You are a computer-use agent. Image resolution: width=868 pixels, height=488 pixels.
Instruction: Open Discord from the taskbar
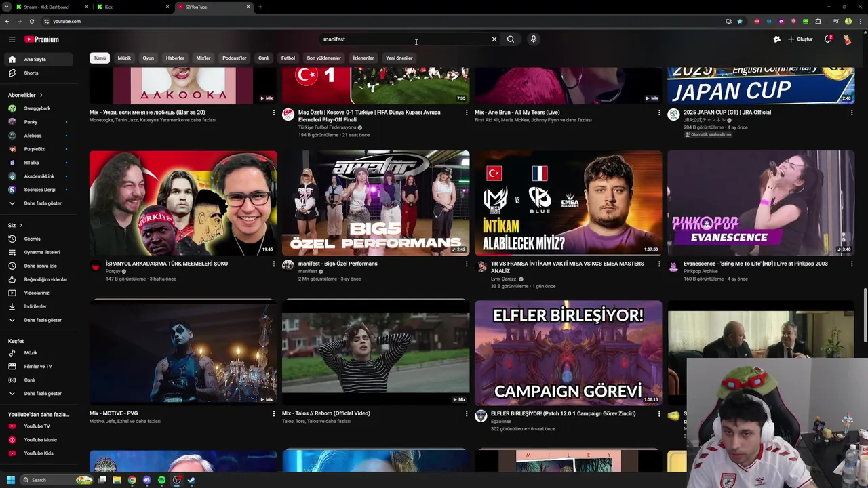tap(146, 480)
